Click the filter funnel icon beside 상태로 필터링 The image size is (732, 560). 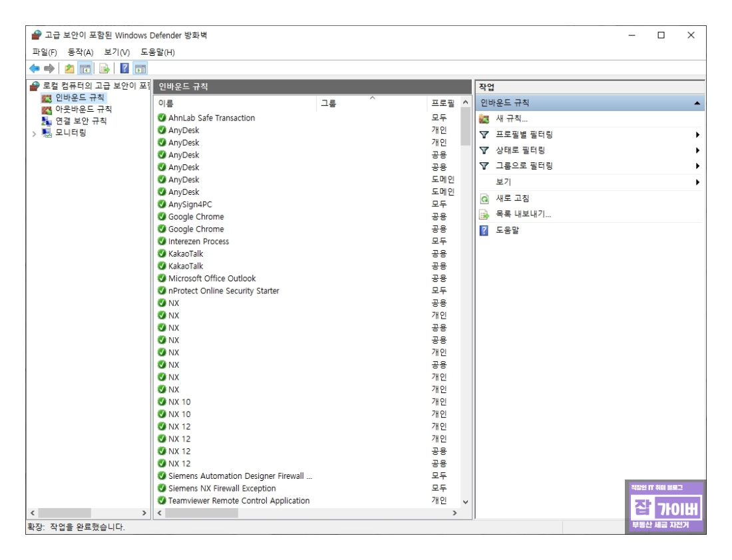click(x=484, y=150)
